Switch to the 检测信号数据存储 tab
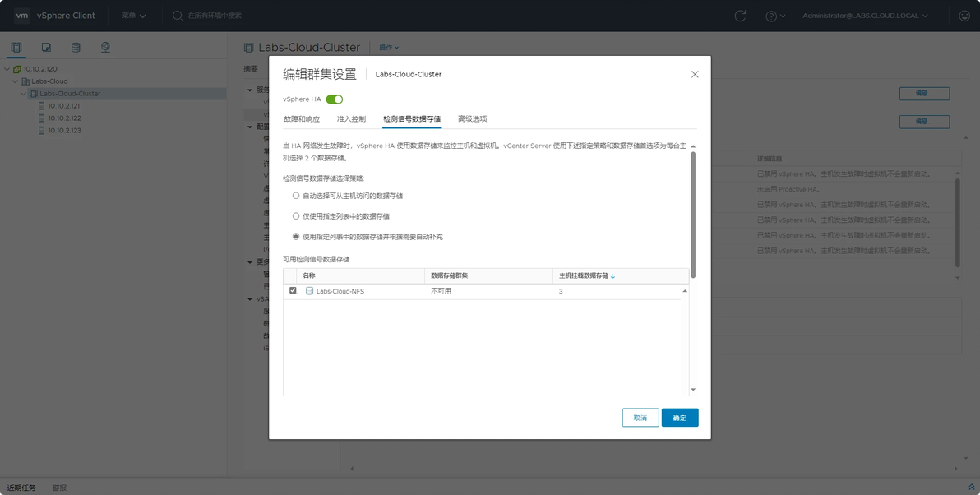980x495 pixels. 412,118
